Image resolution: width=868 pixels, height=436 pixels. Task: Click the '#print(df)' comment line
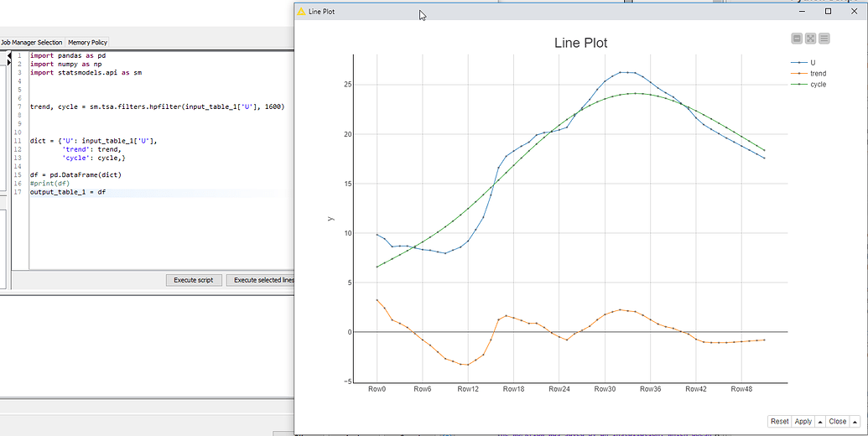click(x=49, y=183)
